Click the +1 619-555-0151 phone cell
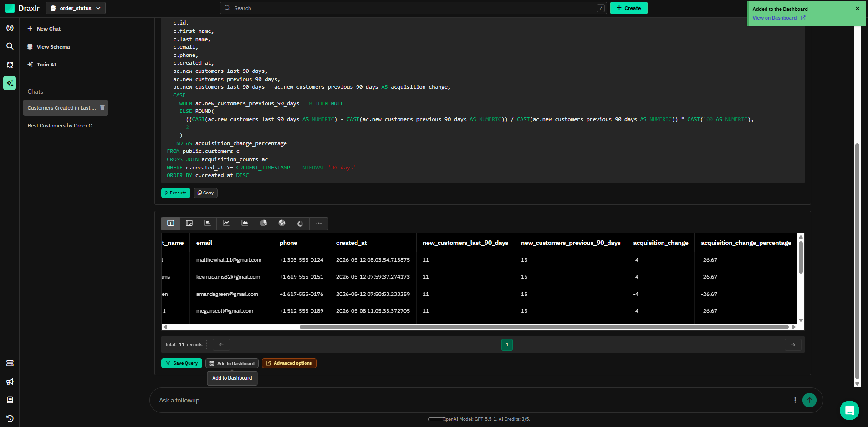 click(x=301, y=277)
